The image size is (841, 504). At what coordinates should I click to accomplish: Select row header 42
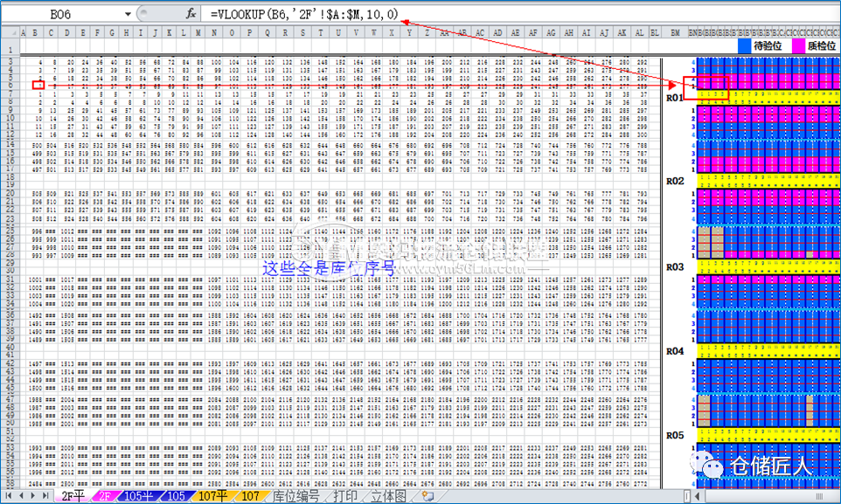(10, 363)
